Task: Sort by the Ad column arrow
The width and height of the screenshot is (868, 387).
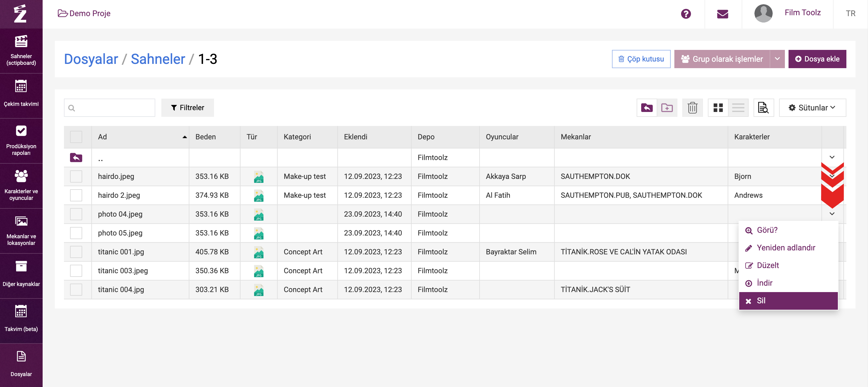Action: 185,137
